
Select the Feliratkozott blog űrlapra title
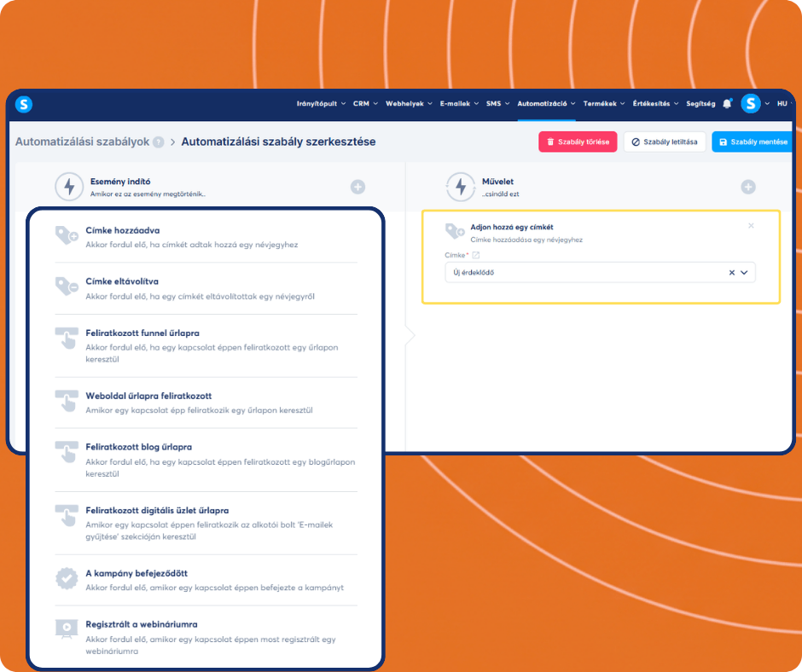(x=138, y=447)
